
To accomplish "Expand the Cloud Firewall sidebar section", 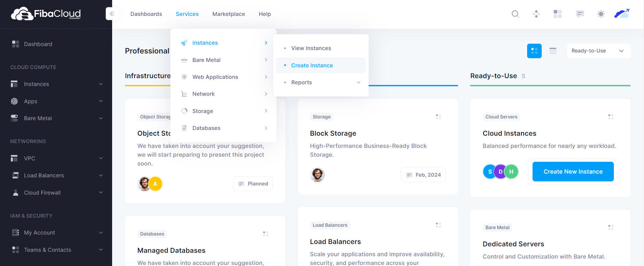I will 56,193.
